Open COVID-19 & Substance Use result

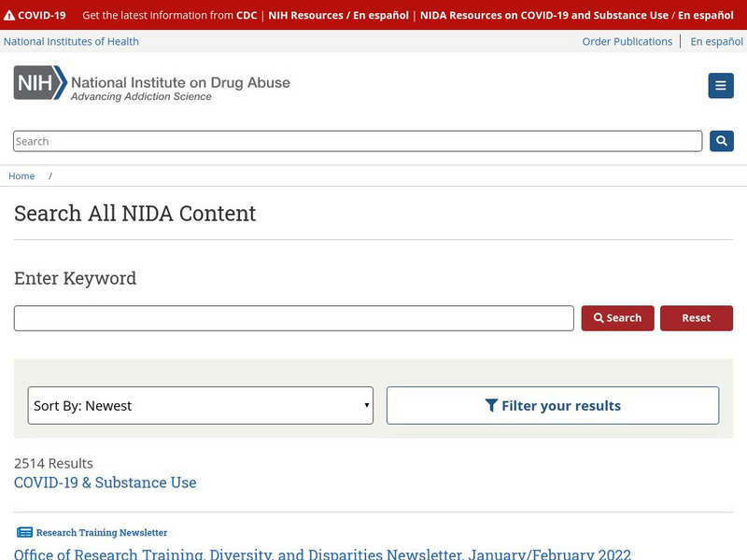pos(106,483)
